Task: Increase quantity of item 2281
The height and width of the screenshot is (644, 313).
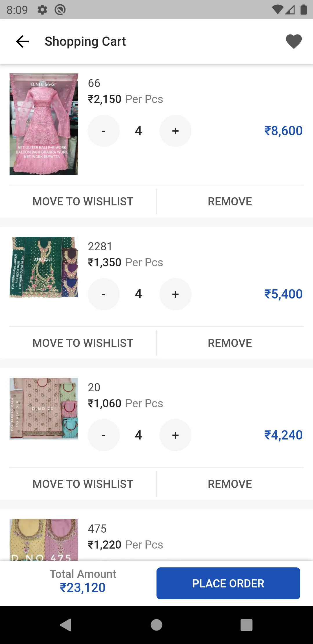Action: coord(175,294)
